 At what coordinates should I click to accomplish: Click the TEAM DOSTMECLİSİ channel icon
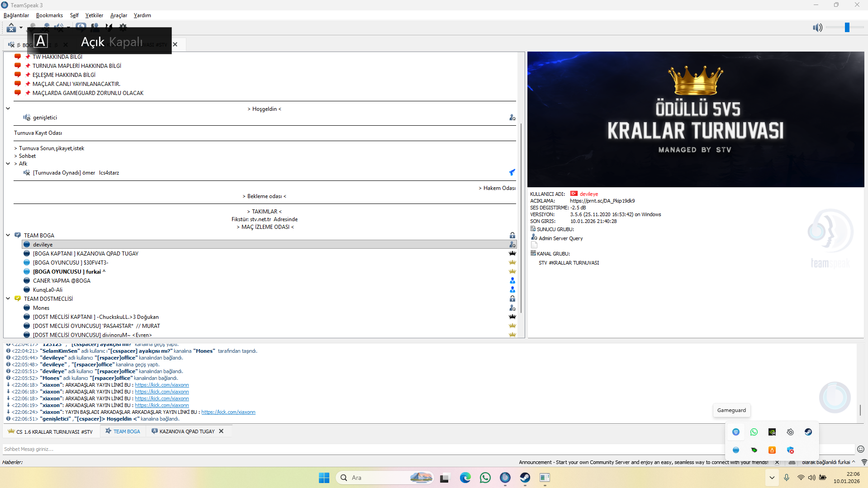[x=18, y=298]
